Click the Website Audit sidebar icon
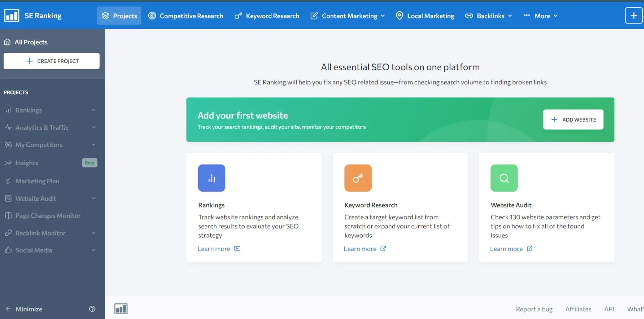This screenshot has height=319, width=644. tap(8, 198)
